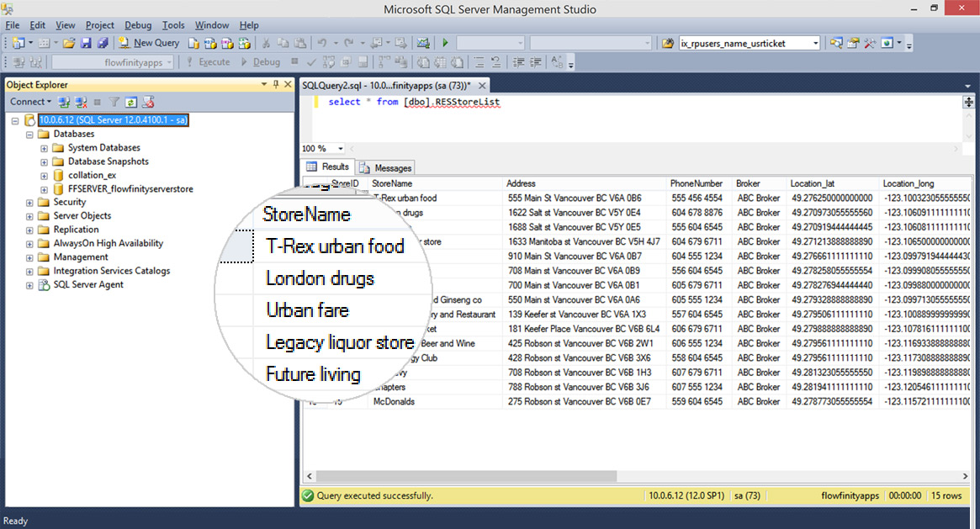Click the Find in Files icon

coord(668,43)
